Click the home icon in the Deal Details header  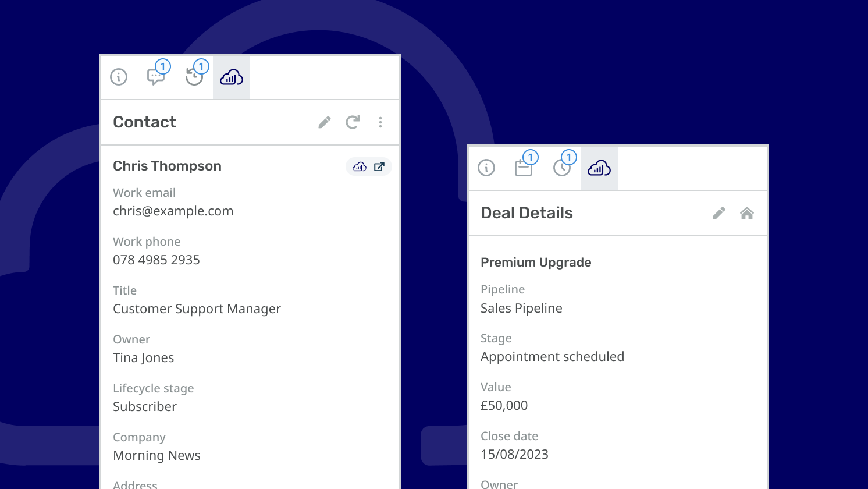pos(747,213)
